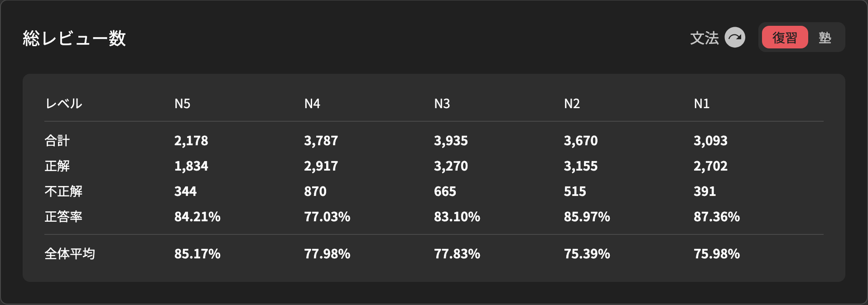The width and height of the screenshot is (868, 305).
Task: Click the N2 column header
Action: tap(572, 104)
